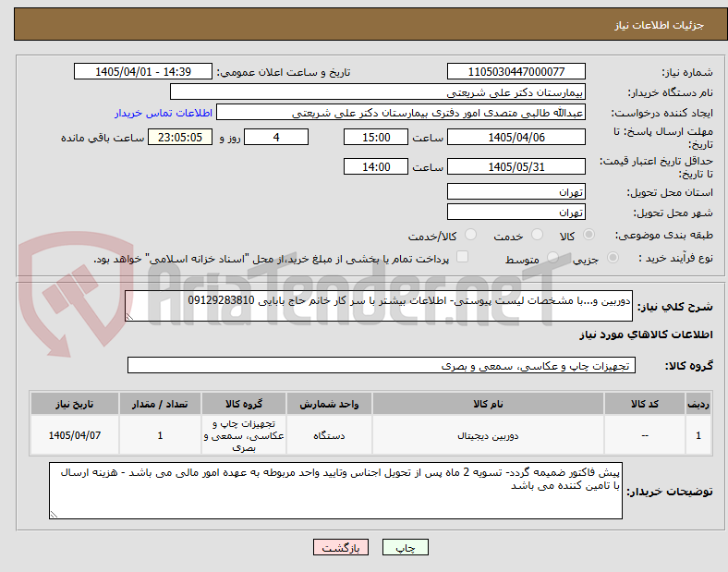Click the need date cell 1405/04/07
This screenshot has height=572, width=728.
click(75, 435)
